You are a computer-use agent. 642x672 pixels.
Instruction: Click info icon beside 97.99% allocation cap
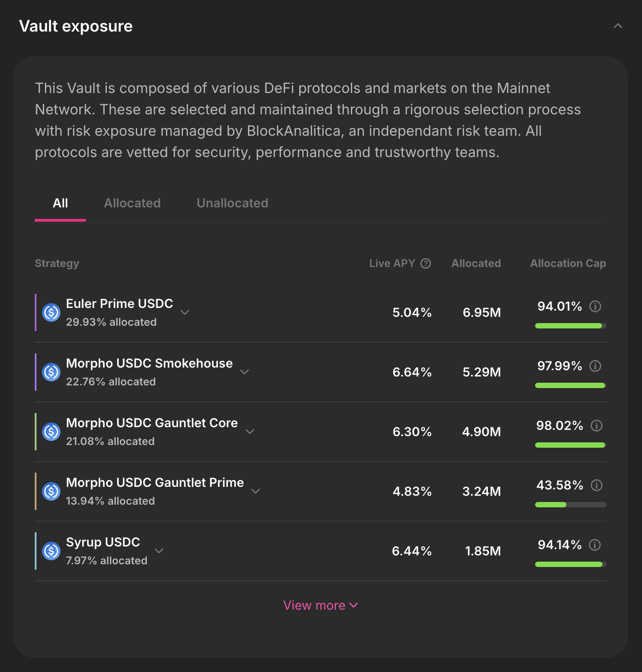point(595,366)
